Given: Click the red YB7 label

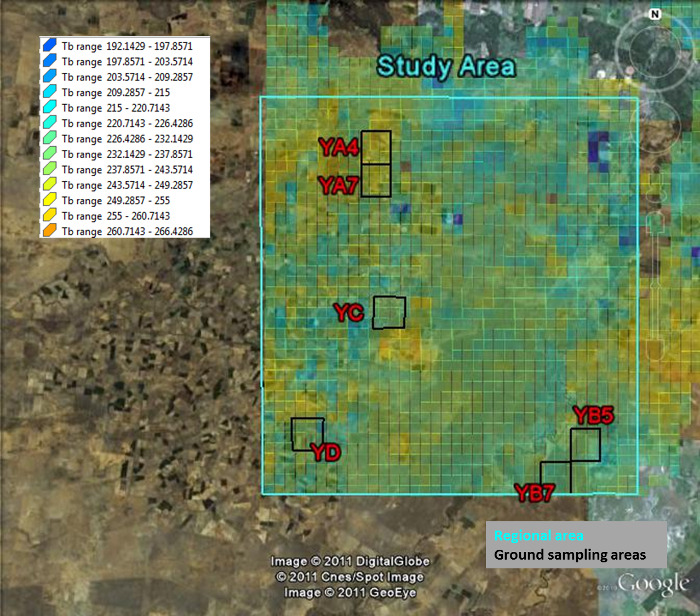Looking at the screenshot, I should coord(534,493).
